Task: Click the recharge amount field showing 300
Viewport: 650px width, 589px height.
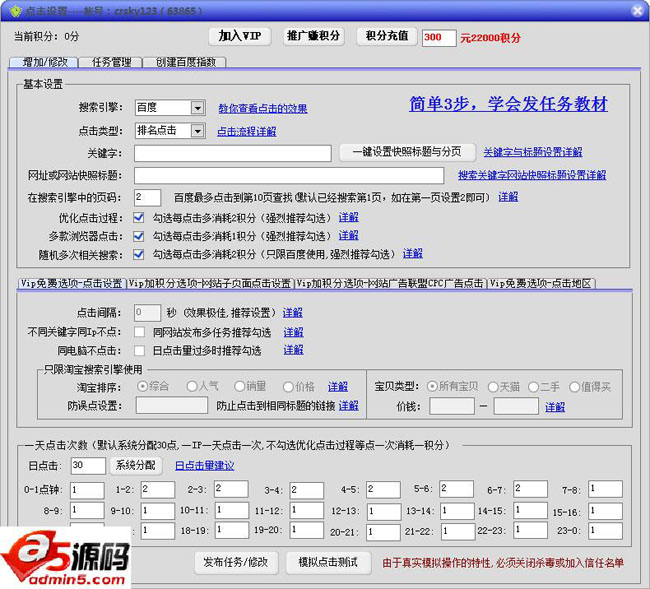Action: coord(439,38)
